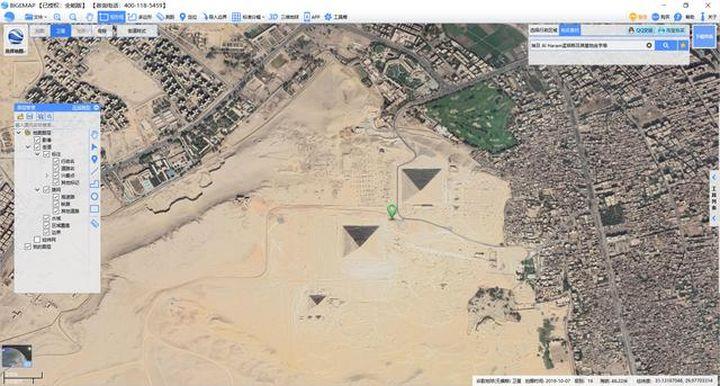This screenshot has width=720, height=386.
Task: Toggle the 边界 boundary checkbox
Action: [46, 232]
